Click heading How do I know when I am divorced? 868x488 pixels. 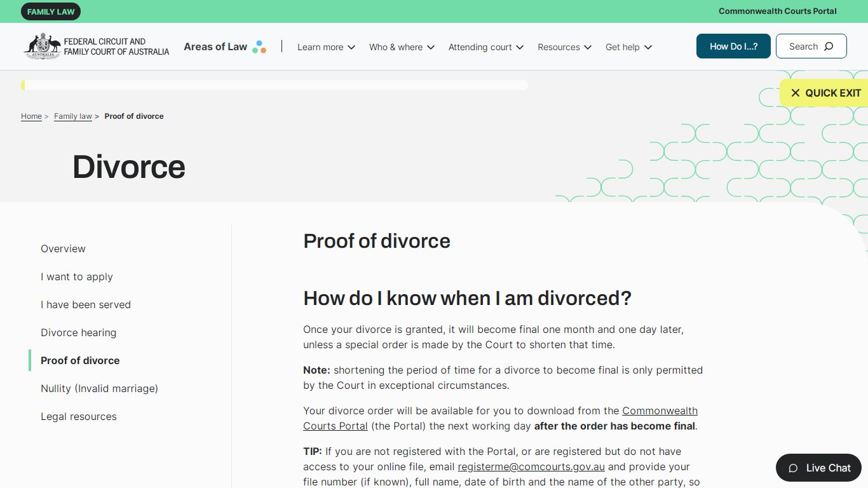point(467,298)
